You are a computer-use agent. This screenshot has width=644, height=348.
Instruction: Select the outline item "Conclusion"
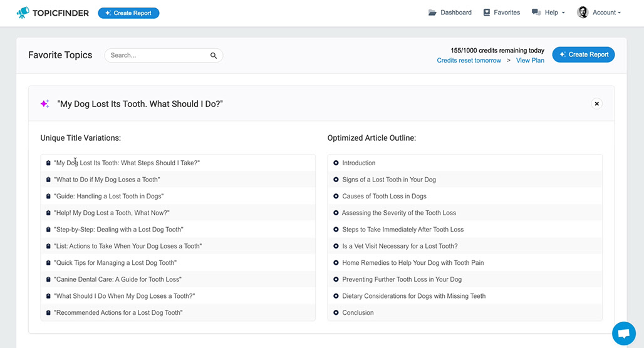[x=358, y=313]
